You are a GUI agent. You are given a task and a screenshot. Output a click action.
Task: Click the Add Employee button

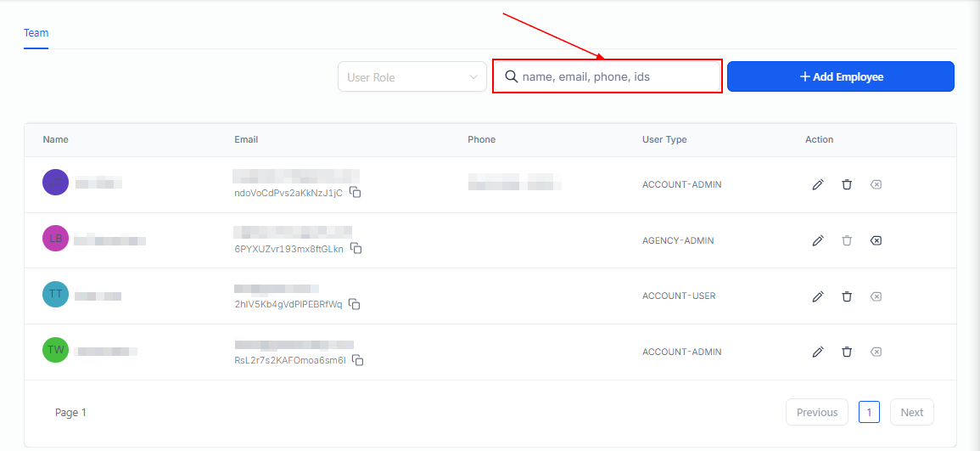840,76
